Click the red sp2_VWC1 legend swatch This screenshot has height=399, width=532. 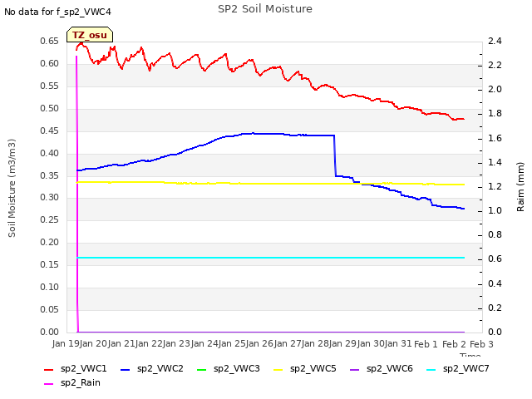pos(49,369)
